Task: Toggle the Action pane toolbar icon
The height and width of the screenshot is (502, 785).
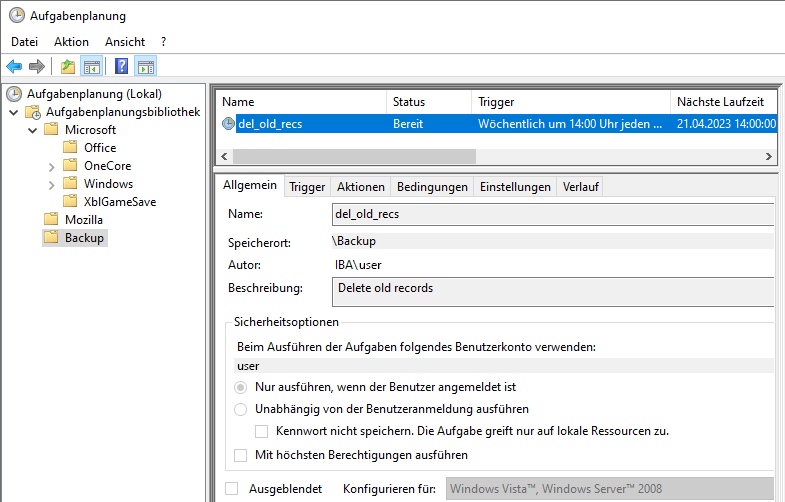Action: pos(146,66)
